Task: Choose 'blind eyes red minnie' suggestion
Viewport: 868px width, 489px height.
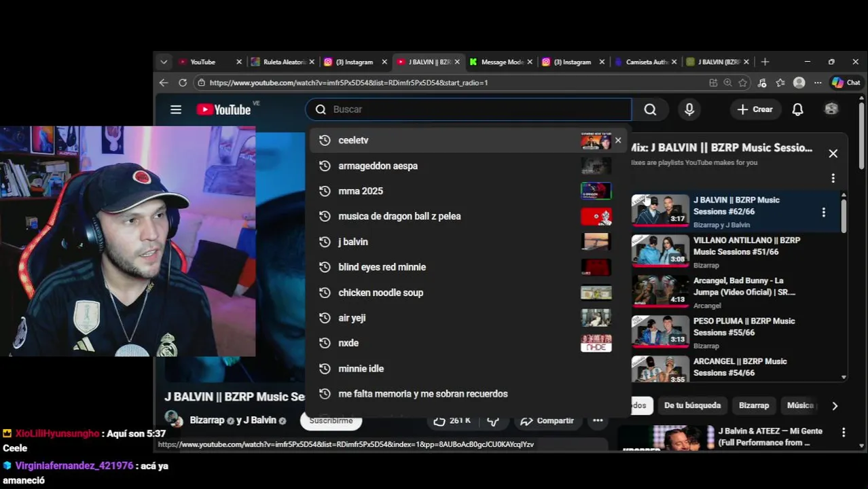Action: tap(469, 267)
